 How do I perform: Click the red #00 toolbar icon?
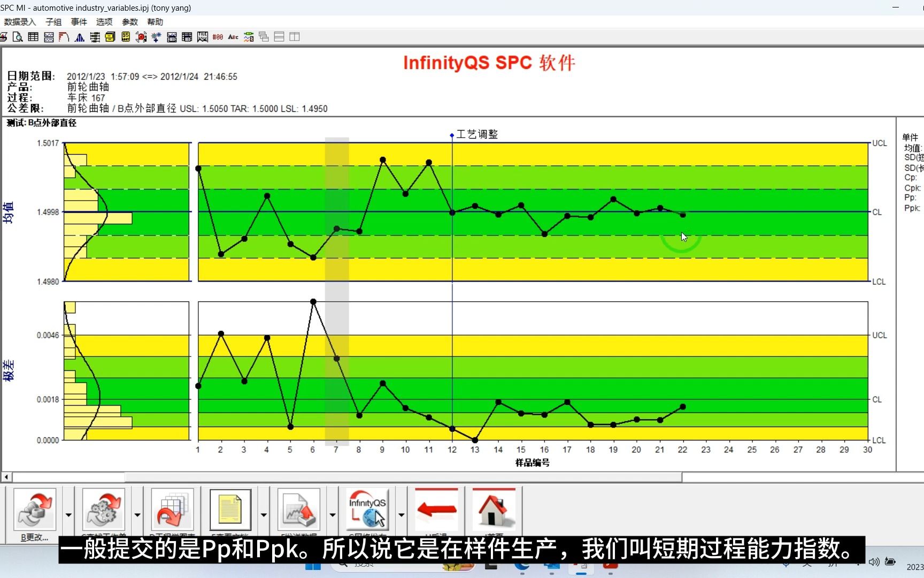click(218, 37)
